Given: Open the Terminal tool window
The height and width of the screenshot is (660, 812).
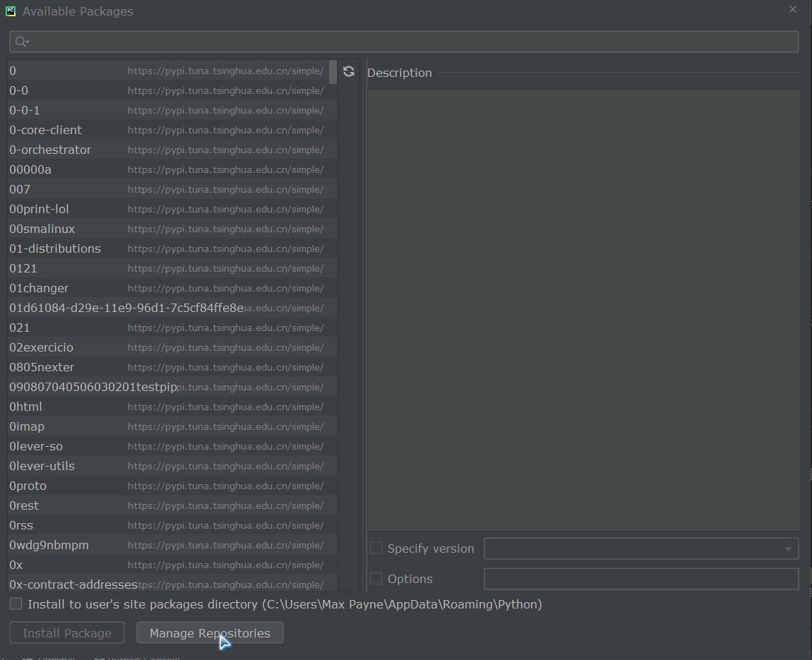Looking at the screenshot, I should tap(49, 657).
